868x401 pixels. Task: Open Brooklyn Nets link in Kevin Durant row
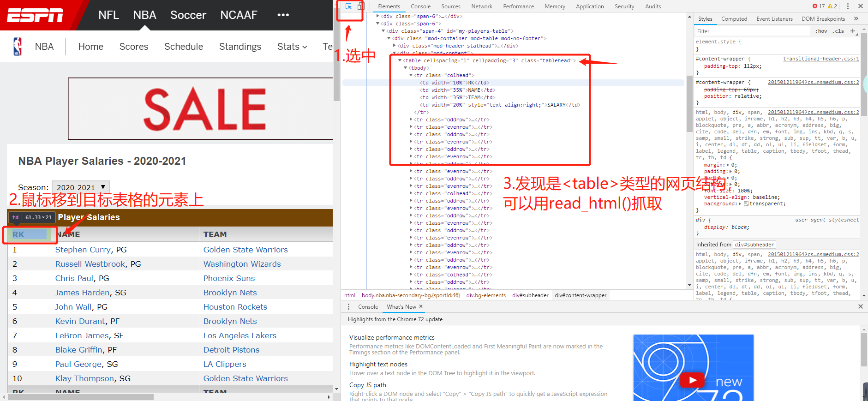tap(230, 321)
